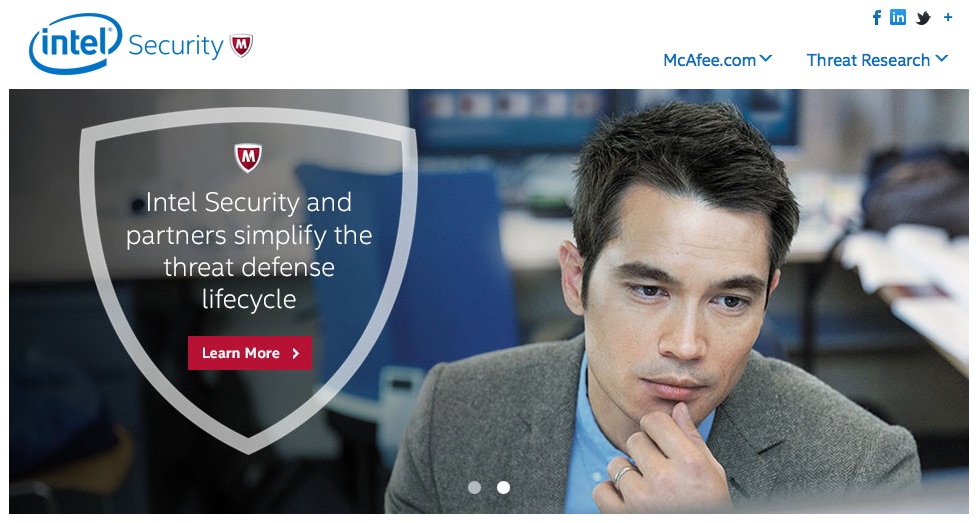Viewport: 976px width, 523px height.
Task: Click the Intel logo in the header
Action: (x=75, y=43)
